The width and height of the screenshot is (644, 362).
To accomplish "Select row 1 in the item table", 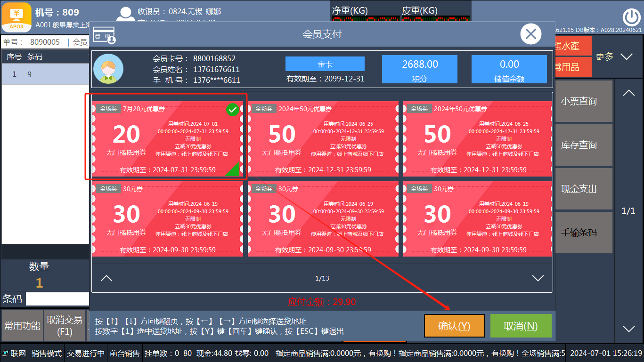I will (45, 74).
